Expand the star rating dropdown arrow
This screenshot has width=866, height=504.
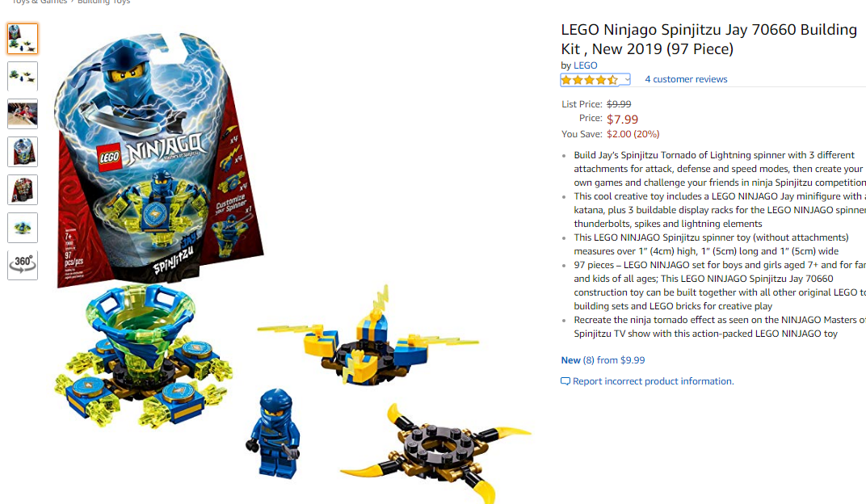(627, 80)
